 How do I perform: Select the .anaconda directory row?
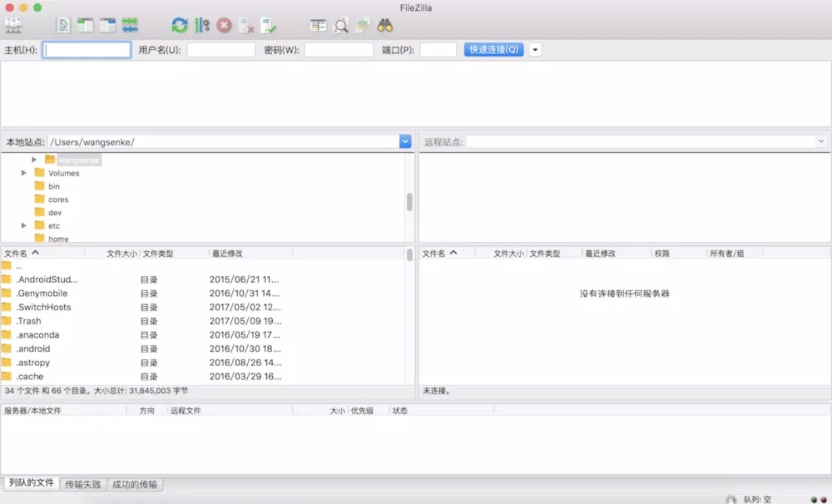[x=202, y=335]
